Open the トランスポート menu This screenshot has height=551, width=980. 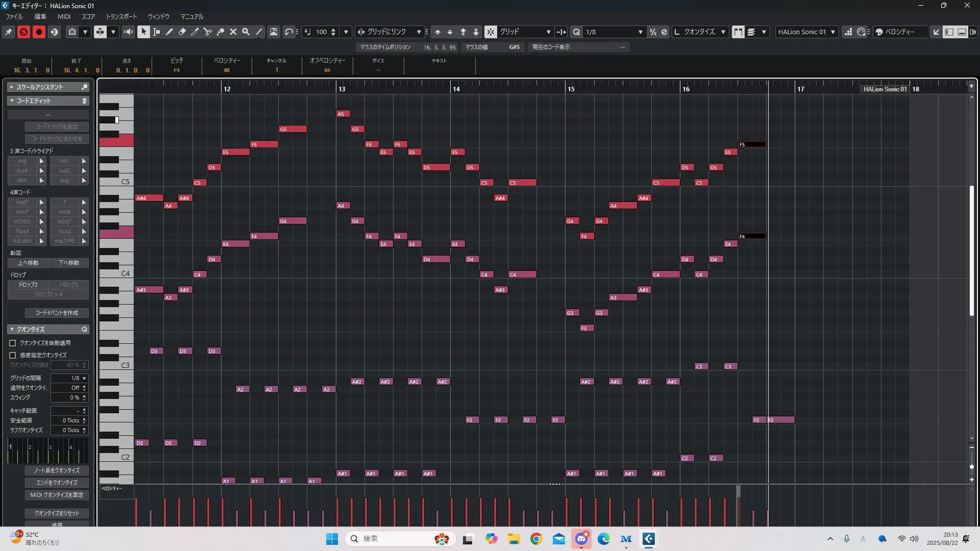pos(121,16)
